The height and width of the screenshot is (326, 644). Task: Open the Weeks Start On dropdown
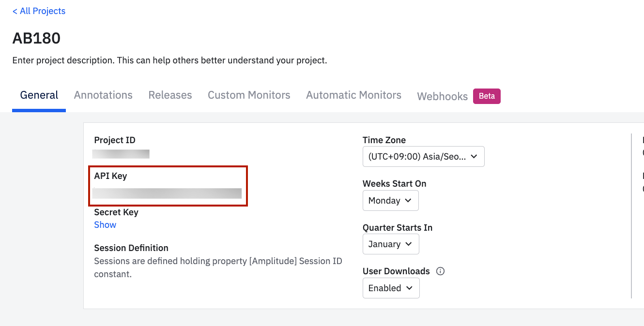click(390, 201)
